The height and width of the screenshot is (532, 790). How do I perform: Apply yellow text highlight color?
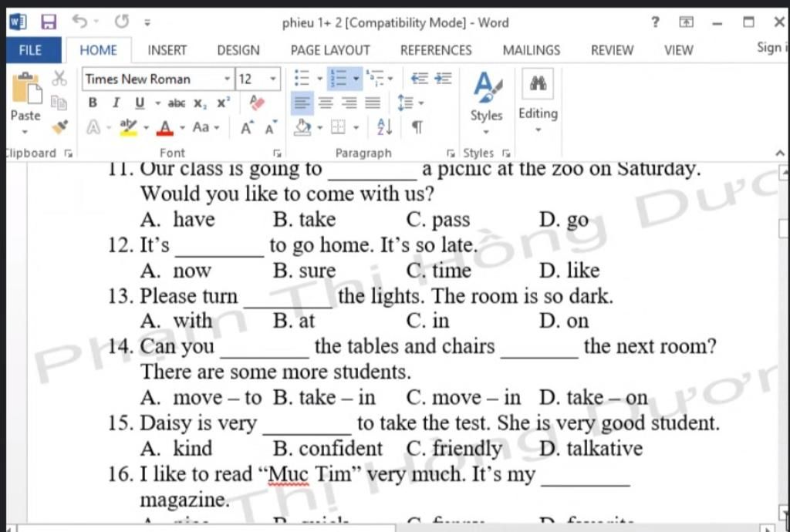pos(129,127)
